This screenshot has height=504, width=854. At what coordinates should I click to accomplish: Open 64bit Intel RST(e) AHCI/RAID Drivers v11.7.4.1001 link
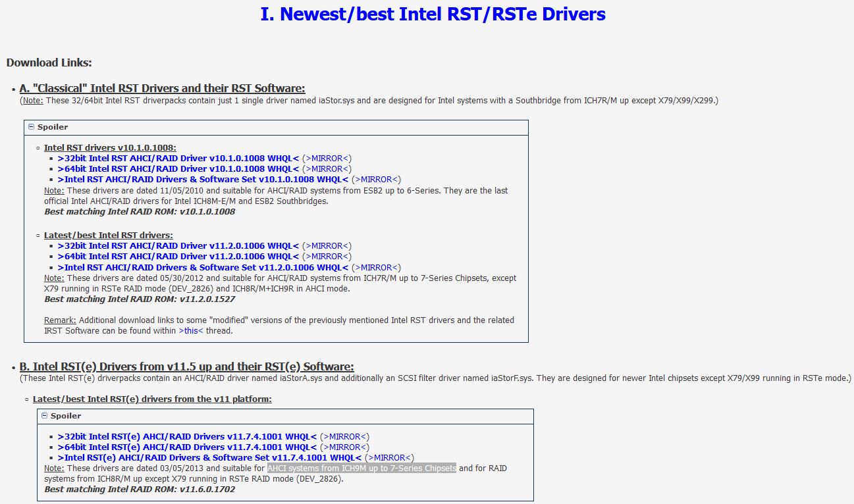(187, 447)
